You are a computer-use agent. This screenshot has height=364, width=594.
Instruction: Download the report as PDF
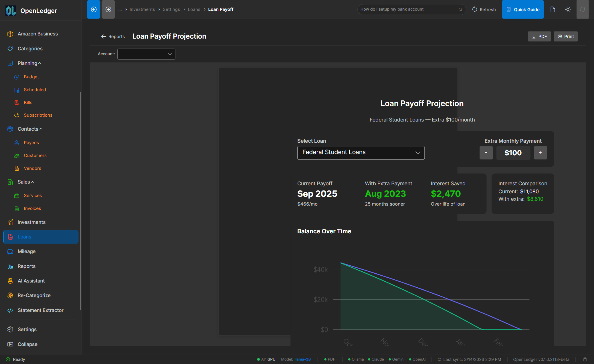click(539, 36)
